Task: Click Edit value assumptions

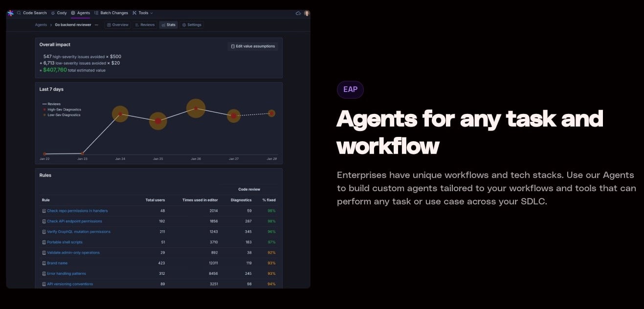Action: pos(253,46)
